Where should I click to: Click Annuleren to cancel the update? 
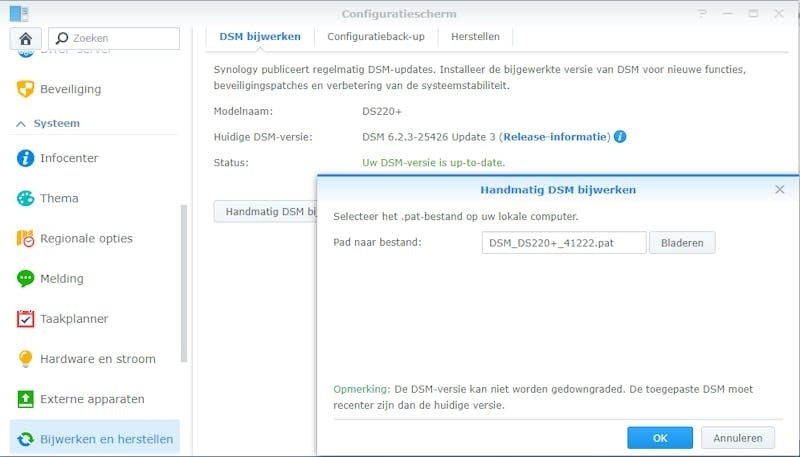(738, 438)
